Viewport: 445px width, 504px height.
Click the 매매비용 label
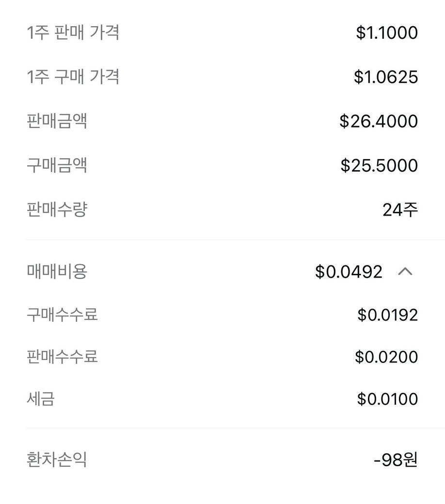pyautogui.click(x=57, y=272)
